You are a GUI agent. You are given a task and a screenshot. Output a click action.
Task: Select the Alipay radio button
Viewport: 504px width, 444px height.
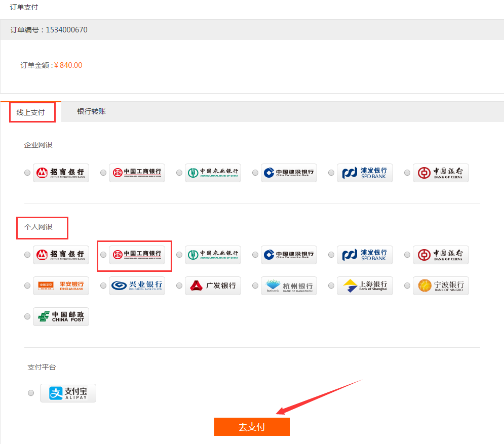[31, 393]
